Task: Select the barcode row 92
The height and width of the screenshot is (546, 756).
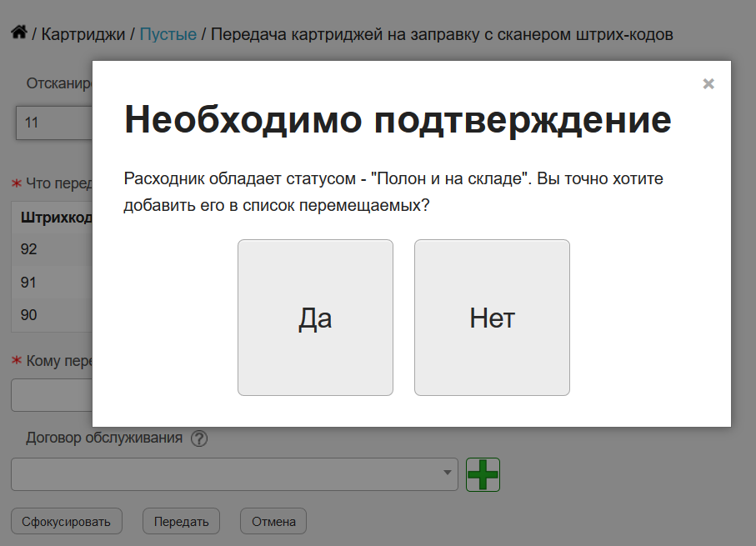Action: pos(52,249)
